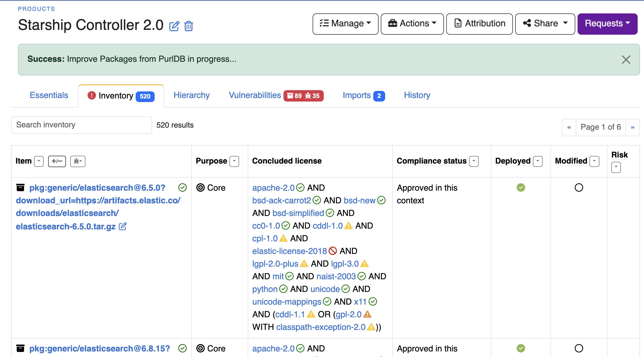
Task: Open the Compliance status filter dropdown
Action: click(474, 161)
